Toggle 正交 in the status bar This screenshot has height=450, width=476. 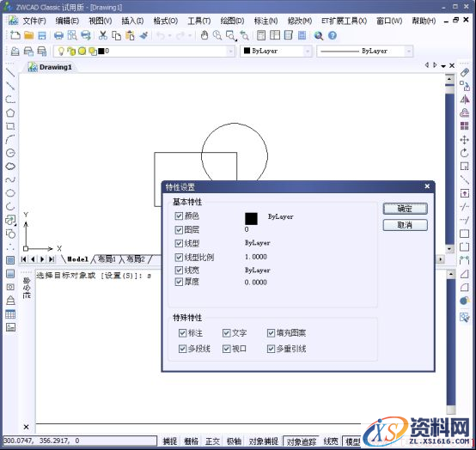coord(212,441)
